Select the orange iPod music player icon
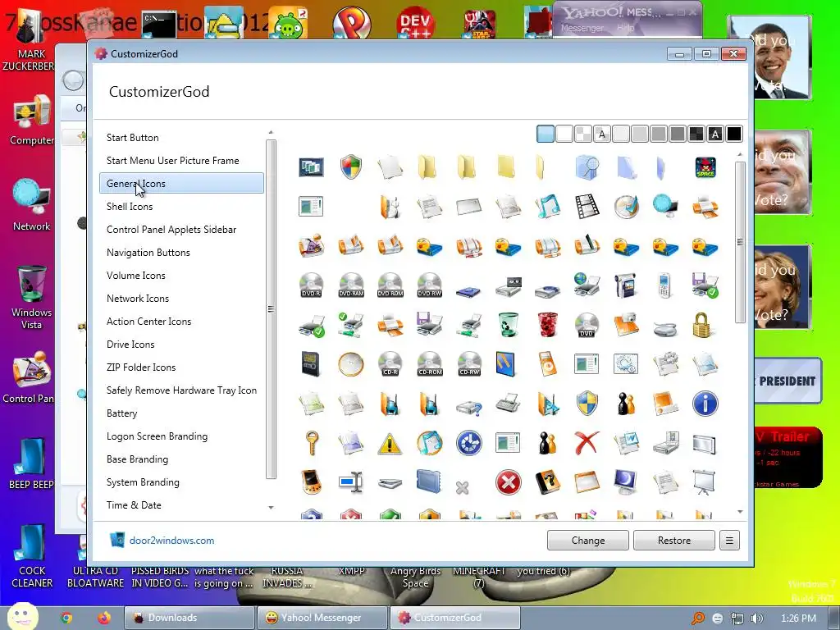840x630 pixels. (547, 364)
